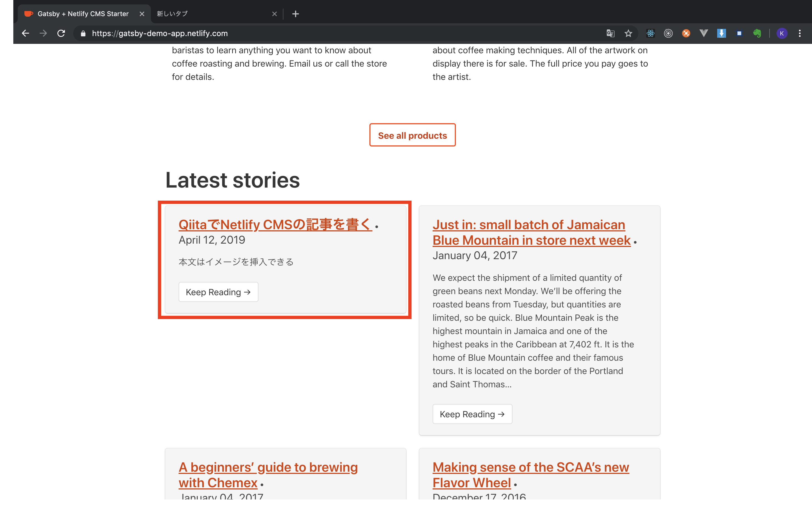Click the concentric circles extension icon
Image resolution: width=812 pixels, height=515 pixels.
pyautogui.click(x=668, y=33)
